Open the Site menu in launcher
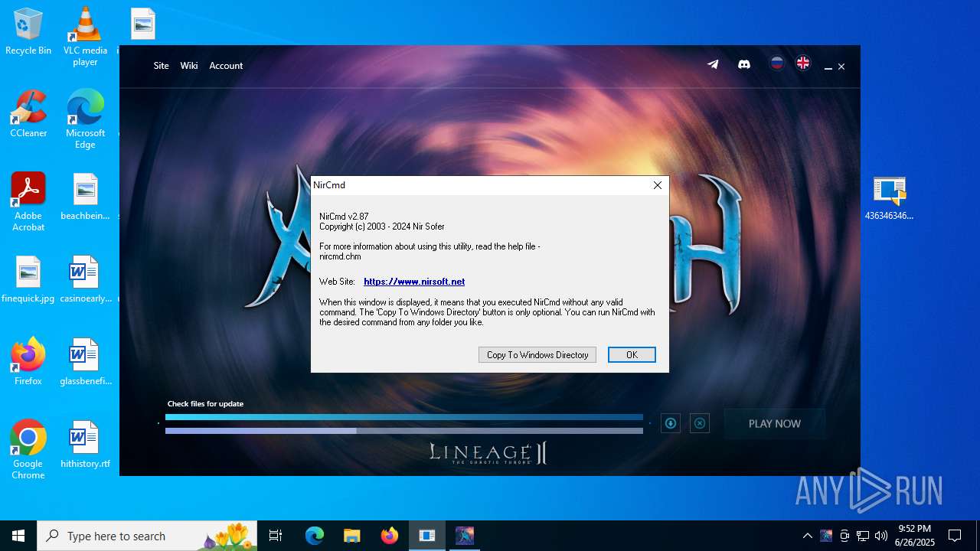This screenshot has width=980, height=551. [x=161, y=66]
